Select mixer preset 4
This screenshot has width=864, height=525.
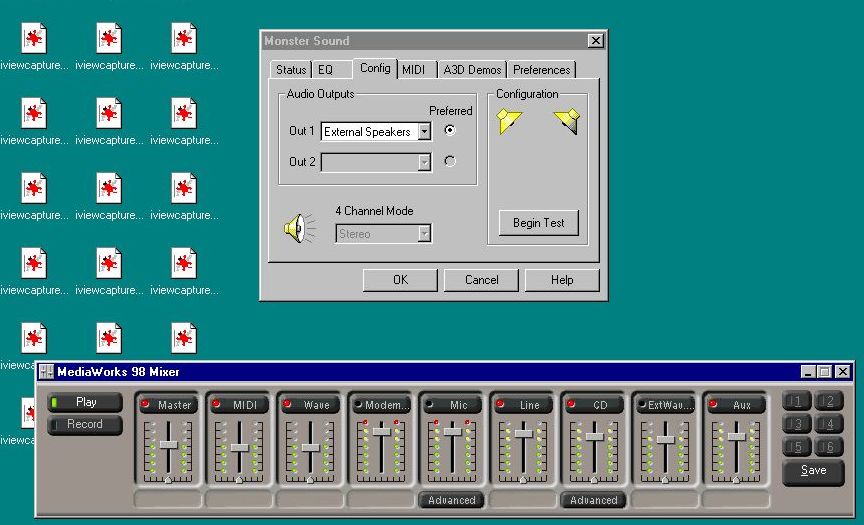pyautogui.click(x=829, y=424)
